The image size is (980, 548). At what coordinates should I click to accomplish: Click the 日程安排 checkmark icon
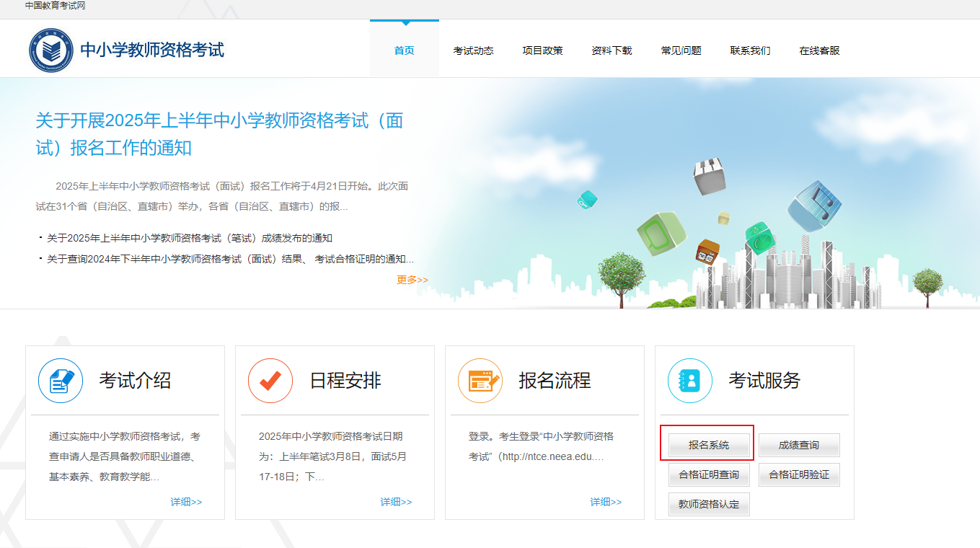click(x=270, y=381)
